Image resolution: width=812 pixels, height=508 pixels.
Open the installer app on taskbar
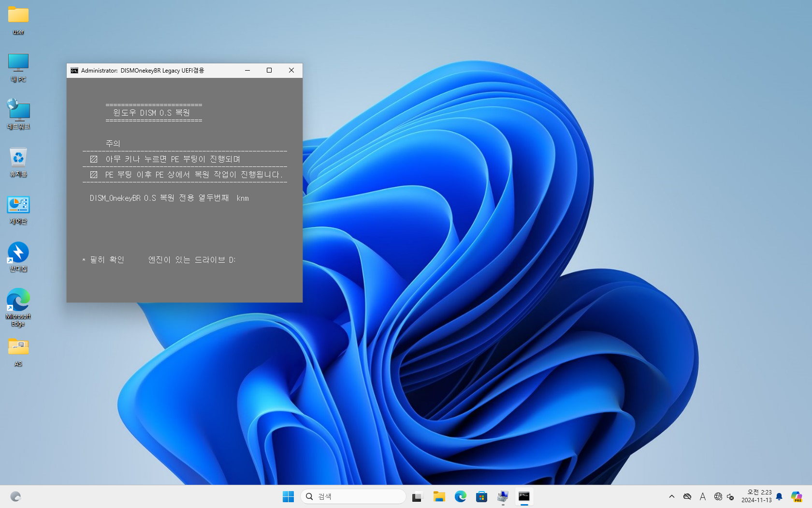click(503, 496)
